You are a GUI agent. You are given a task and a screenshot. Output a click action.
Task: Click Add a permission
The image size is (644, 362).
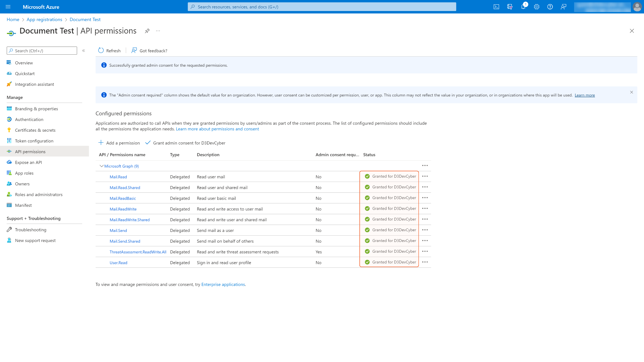tap(119, 143)
